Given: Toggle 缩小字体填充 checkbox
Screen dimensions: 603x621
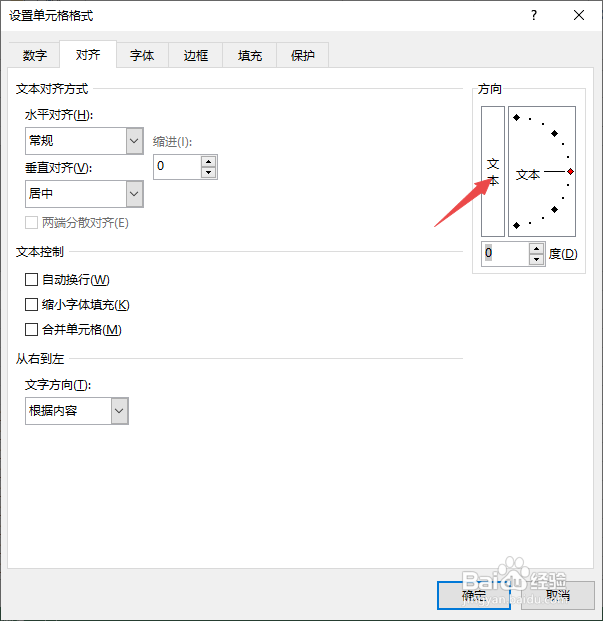Looking at the screenshot, I should click(31, 305).
